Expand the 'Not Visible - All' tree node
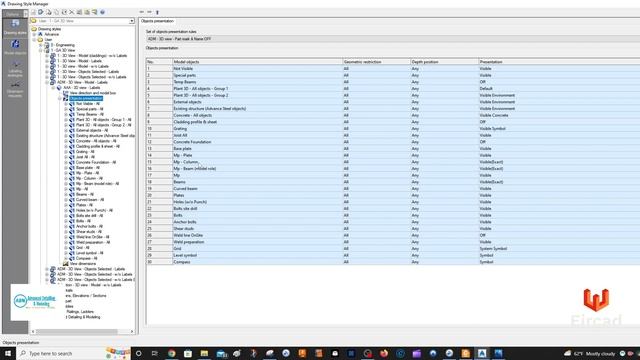This screenshot has width=640, height=360. tap(66, 104)
